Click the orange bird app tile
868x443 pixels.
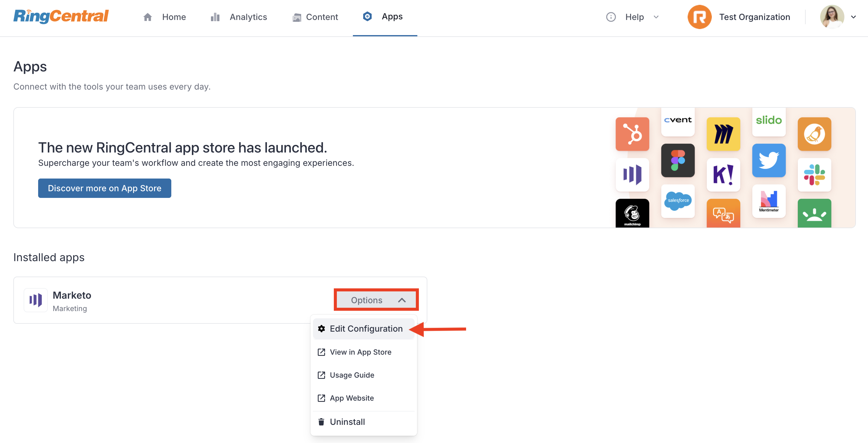point(814,134)
